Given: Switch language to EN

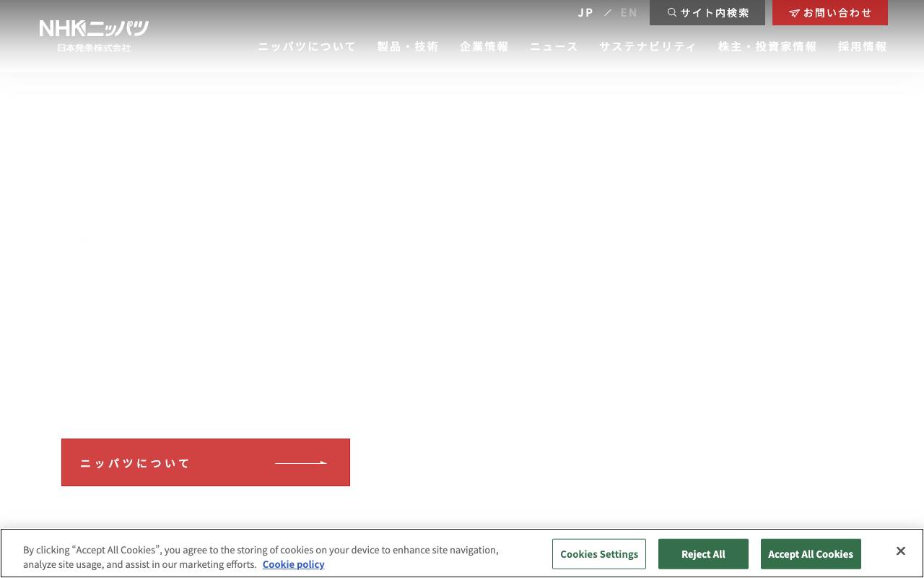Looking at the screenshot, I should [629, 12].
